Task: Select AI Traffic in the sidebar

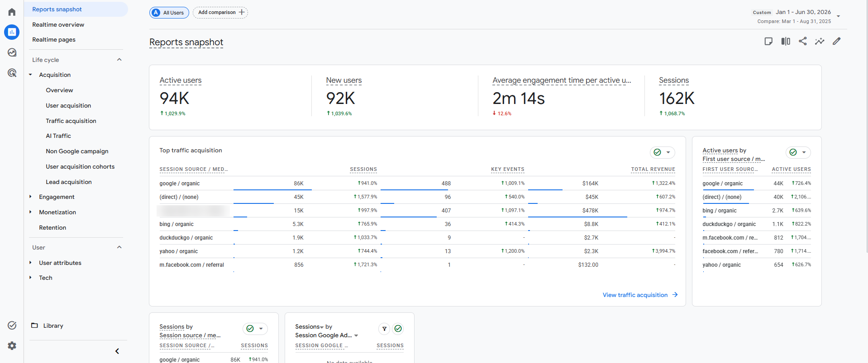Action: (x=58, y=136)
